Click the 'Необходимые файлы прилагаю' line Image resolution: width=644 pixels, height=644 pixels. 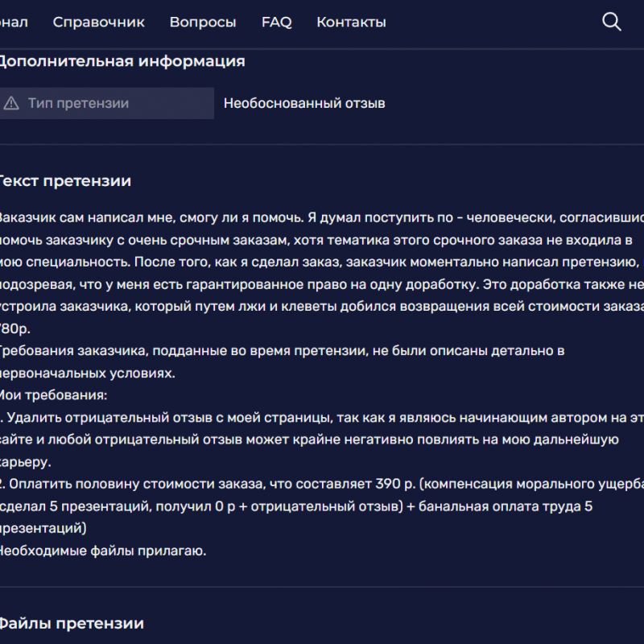[x=101, y=551]
